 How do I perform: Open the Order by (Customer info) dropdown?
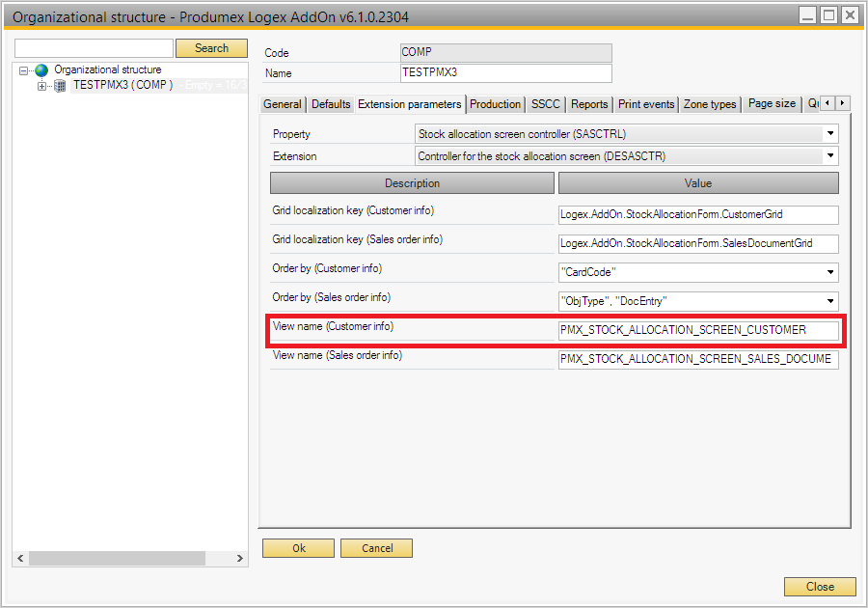830,273
